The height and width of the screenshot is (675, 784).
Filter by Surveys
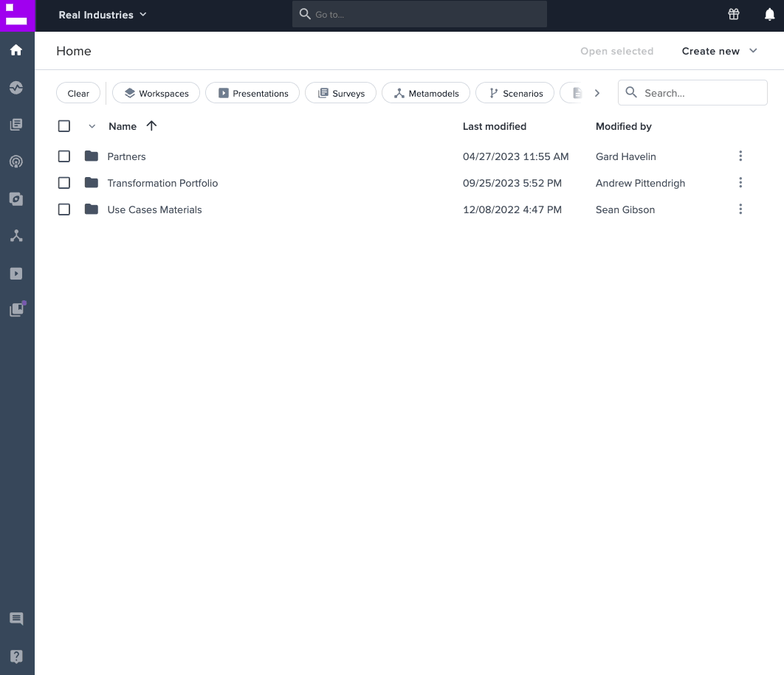pos(340,93)
